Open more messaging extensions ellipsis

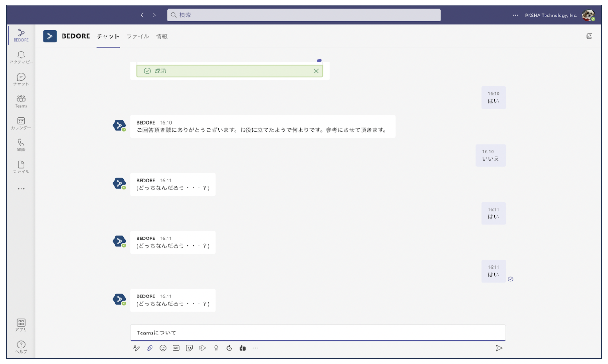256,348
